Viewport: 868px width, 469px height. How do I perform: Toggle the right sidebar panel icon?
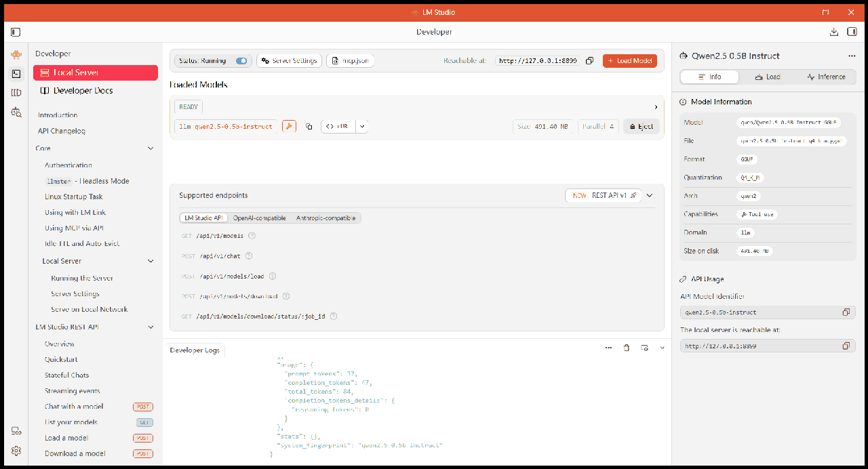tap(852, 32)
